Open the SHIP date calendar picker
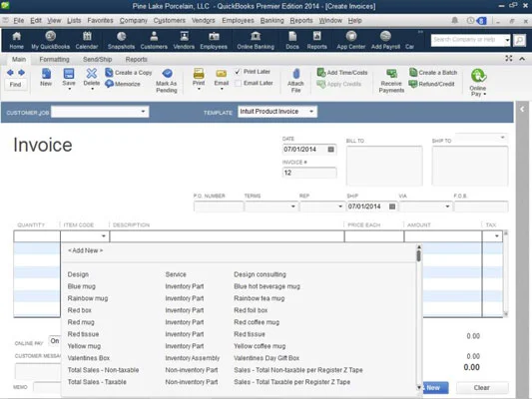The height and width of the screenshot is (399, 532). click(392, 206)
